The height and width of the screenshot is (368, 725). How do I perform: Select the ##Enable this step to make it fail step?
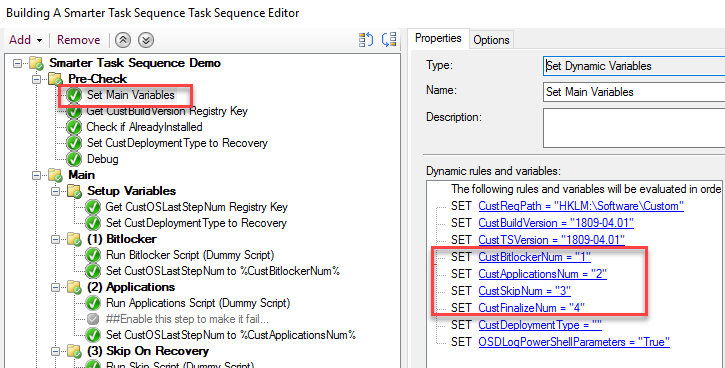pos(187,319)
